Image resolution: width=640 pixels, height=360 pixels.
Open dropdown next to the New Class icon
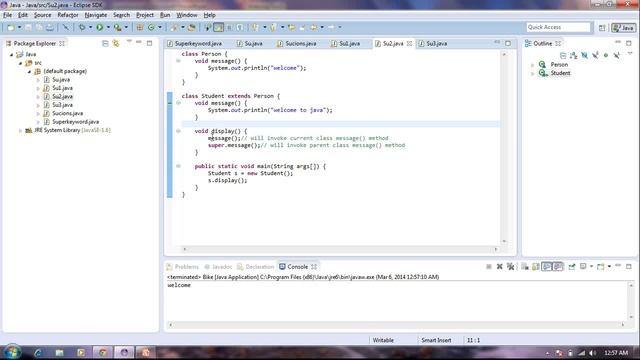coord(160,27)
